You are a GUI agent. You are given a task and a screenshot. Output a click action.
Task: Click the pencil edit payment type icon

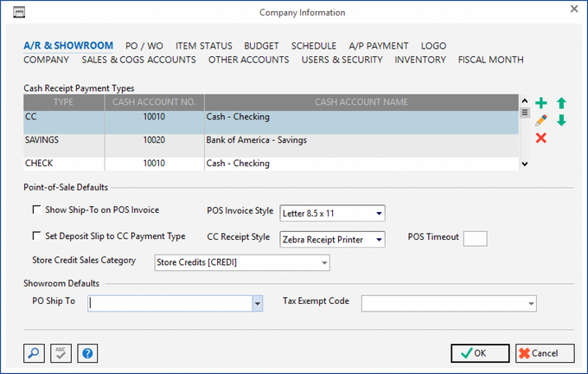540,120
